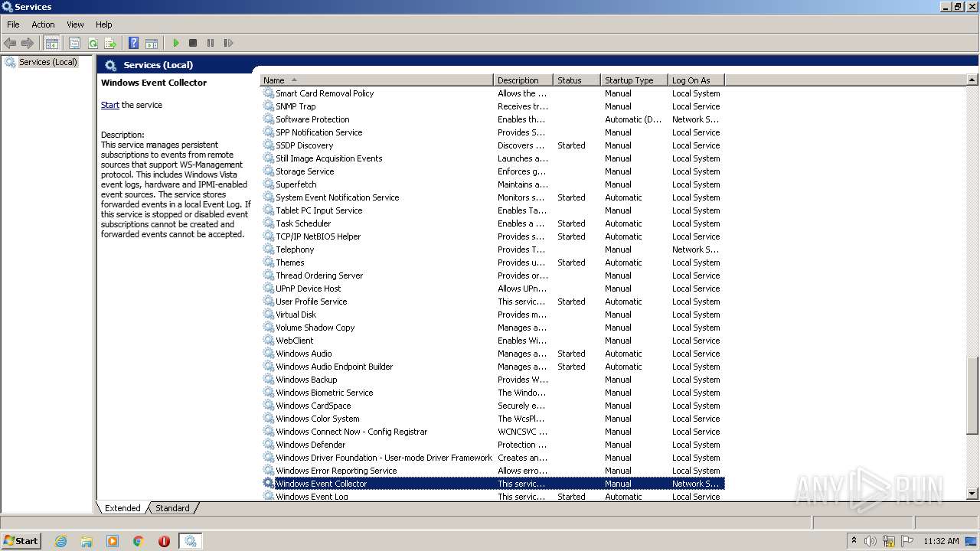Sort by the Name column header
Viewport: 980px width, 551px height.
coord(377,80)
